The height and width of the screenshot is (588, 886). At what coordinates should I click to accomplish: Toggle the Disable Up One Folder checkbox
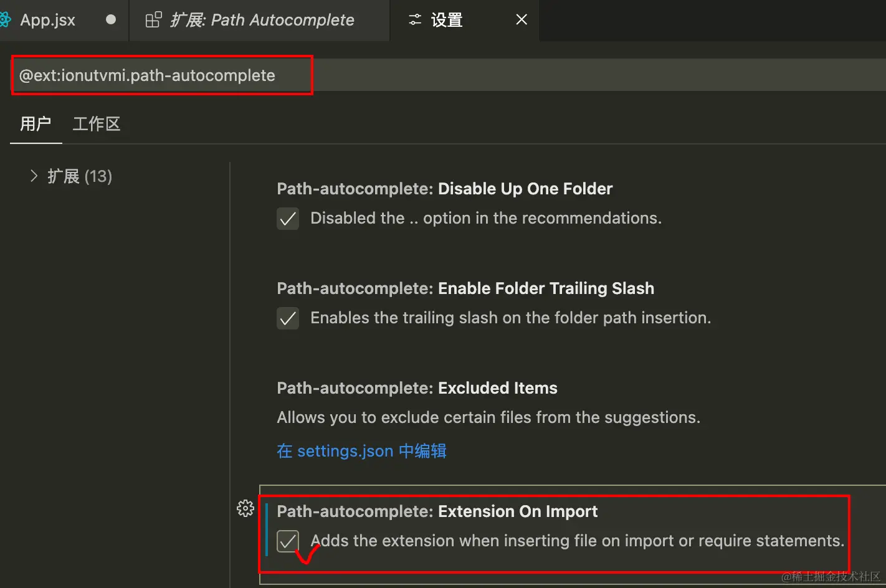pyautogui.click(x=288, y=219)
